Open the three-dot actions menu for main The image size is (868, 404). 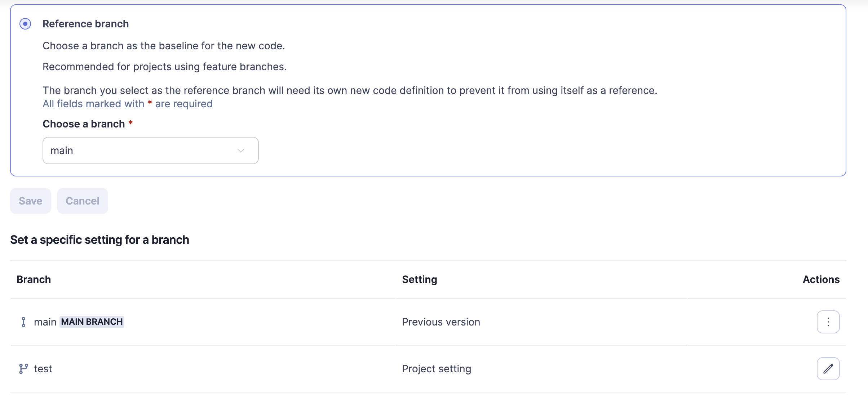(x=828, y=322)
